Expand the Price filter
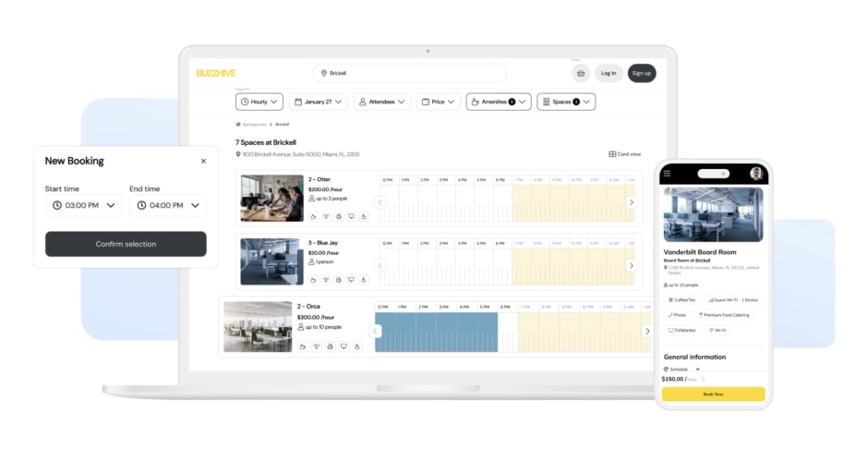This screenshot has height=449, width=868. pyautogui.click(x=439, y=102)
